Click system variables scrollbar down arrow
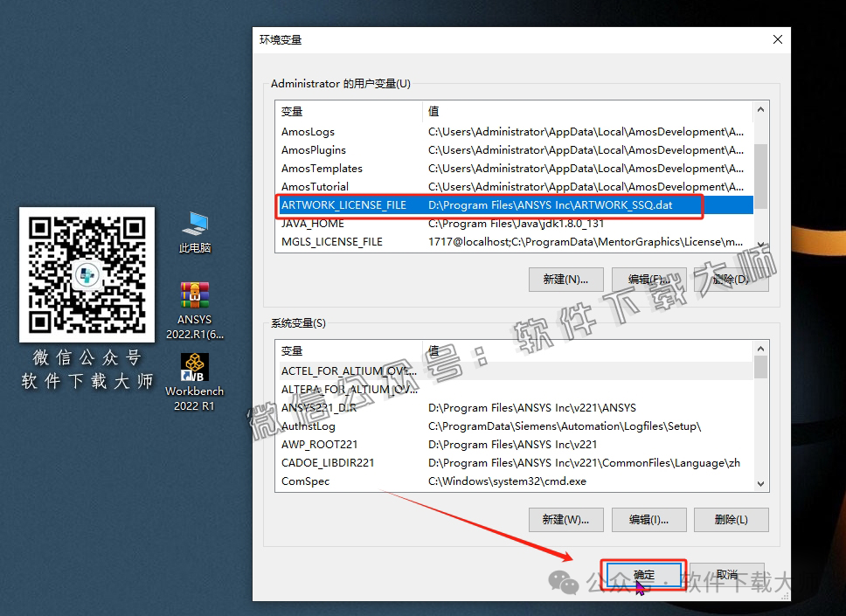The image size is (846, 616). 760,483
